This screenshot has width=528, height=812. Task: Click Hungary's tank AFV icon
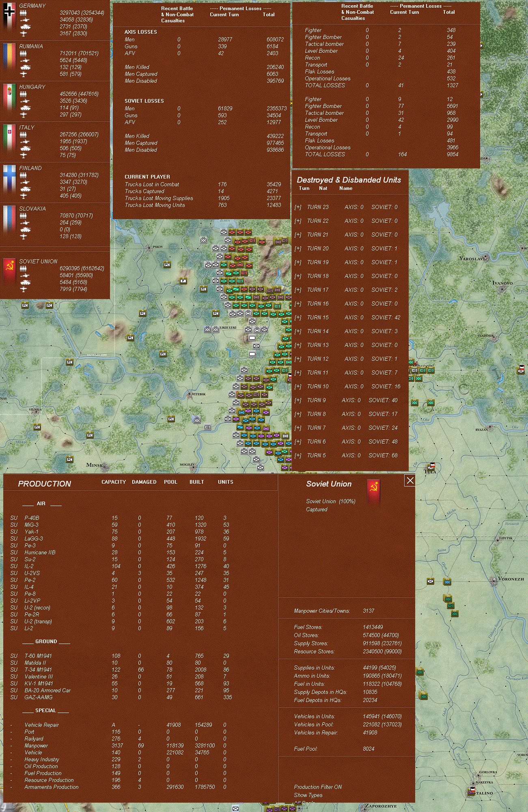point(25,108)
